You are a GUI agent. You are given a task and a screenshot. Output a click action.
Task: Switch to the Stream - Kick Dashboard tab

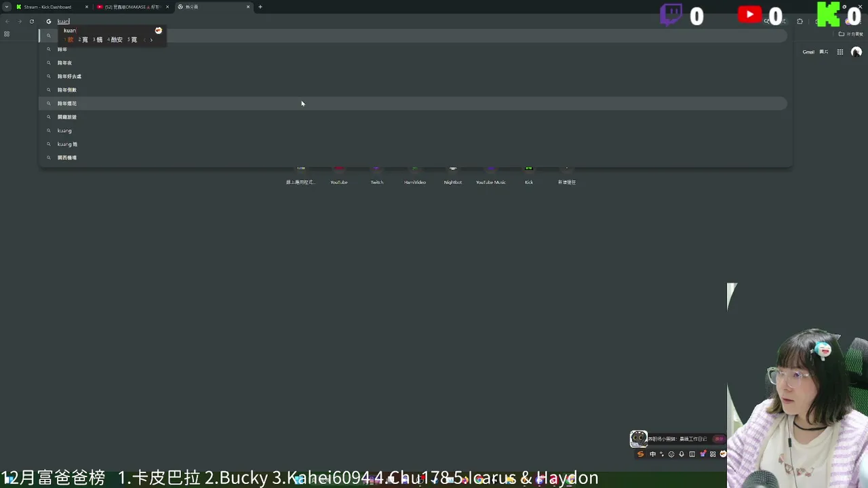(x=53, y=7)
